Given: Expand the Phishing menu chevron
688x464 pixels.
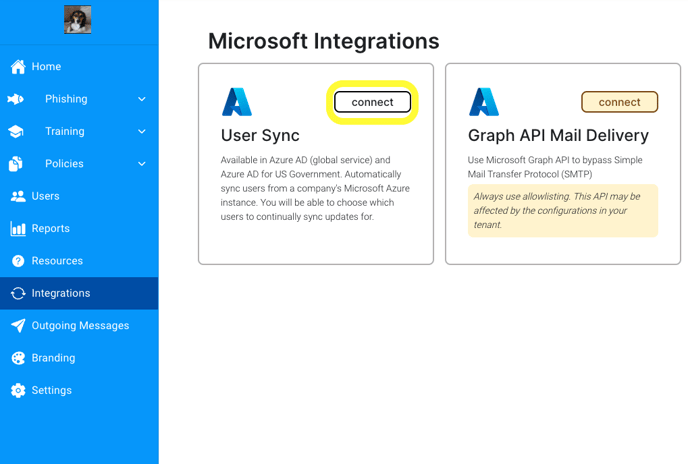Looking at the screenshot, I should (142, 99).
